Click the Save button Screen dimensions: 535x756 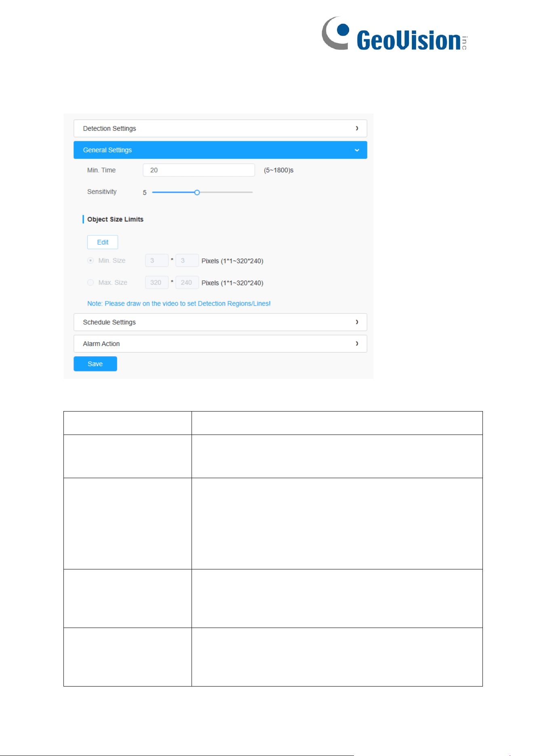95,364
